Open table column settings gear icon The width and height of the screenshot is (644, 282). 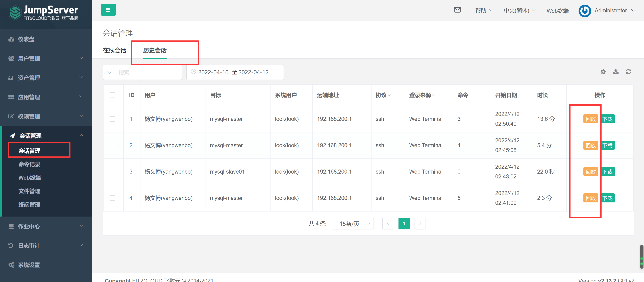point(603,72)
